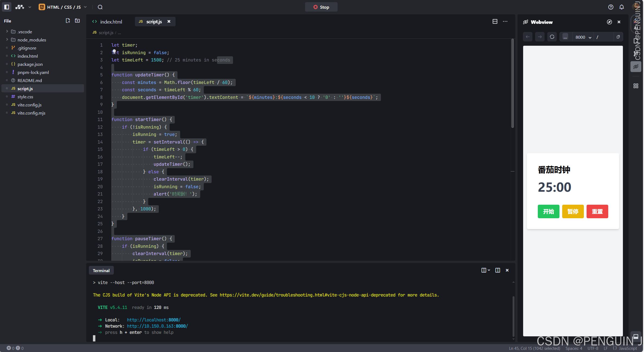644x352 pixels.
Task: Create a new folder in explorer
Action: (77, 21)
